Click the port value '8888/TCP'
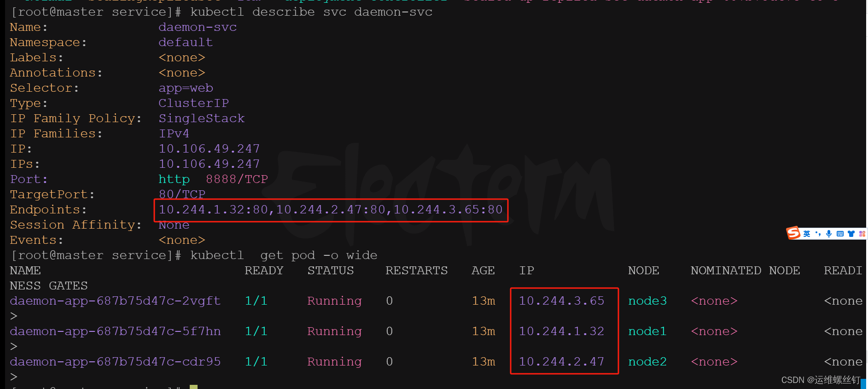The height and width of the screenshot is (389, 868). [237, 179]
